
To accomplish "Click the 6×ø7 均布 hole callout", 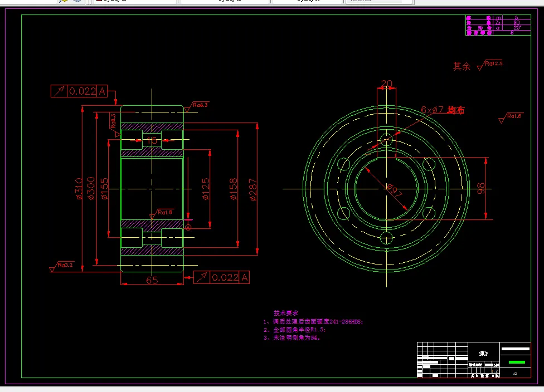I will pos(443,110).
